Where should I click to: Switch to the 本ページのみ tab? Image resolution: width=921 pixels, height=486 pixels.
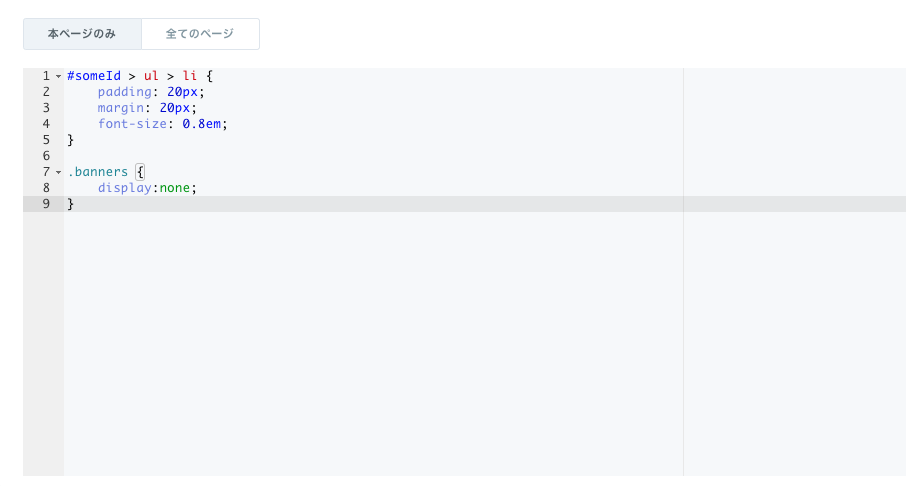[x=82, y=34]
